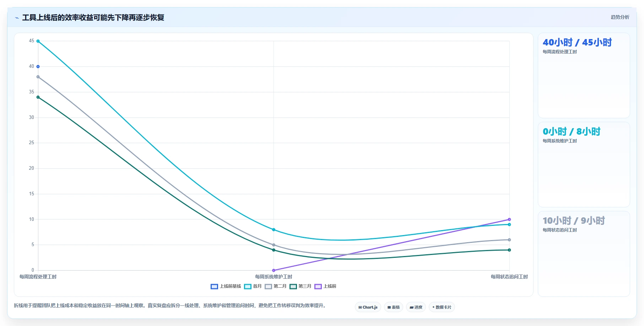Click the 10小时 / 9小时 card value
This screenshot has height=326, width=644.
click(x=574, y=221)
